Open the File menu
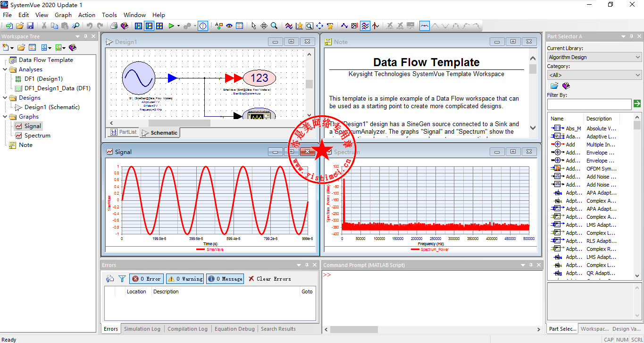The image size is (644, 343). click(7, 15)
